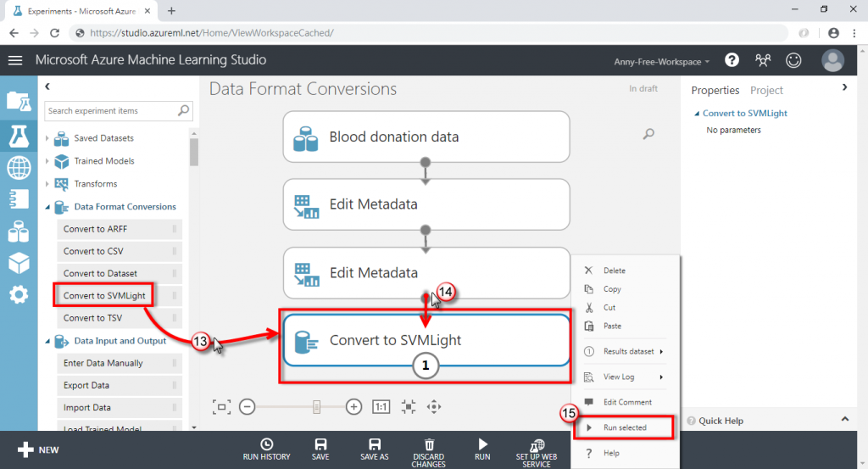
Task: Open the Datasets sidebar icon
Action: point(19,232)
